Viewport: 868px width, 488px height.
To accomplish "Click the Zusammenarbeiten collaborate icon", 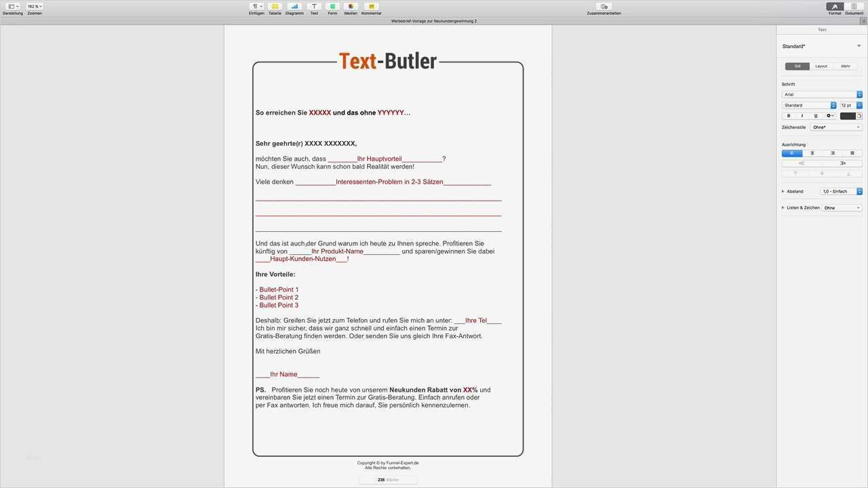I will click(x=604, y=6).
